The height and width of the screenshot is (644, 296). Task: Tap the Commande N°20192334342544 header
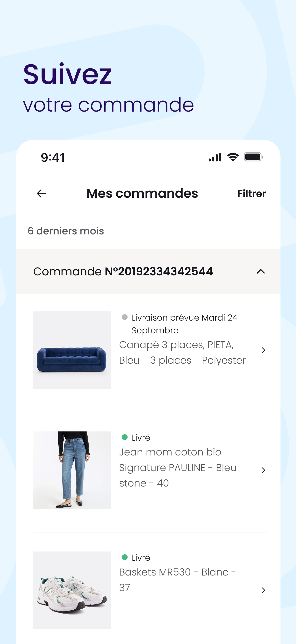click(x=148, y=271)
